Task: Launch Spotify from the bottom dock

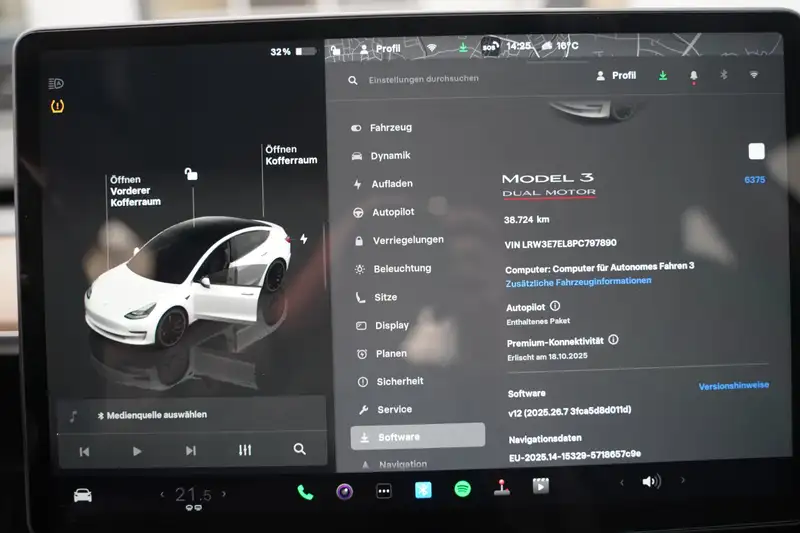Action: tap(462, 490)
